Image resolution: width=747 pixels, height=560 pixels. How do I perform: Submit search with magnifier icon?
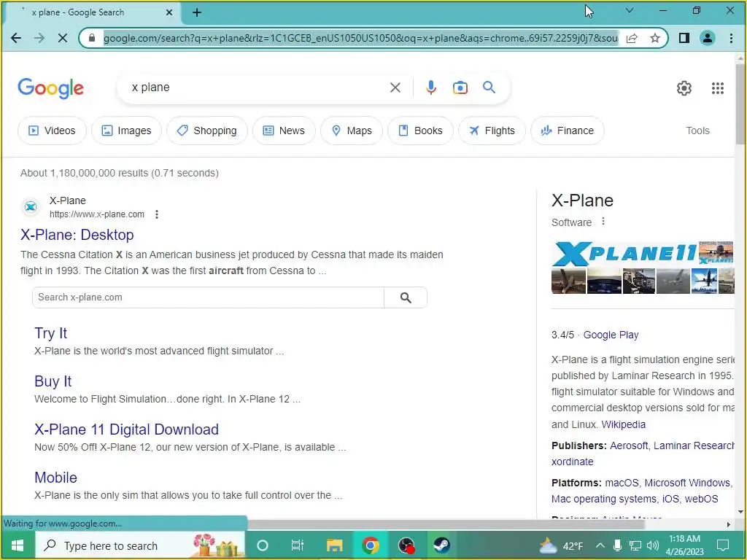[489, 87]
